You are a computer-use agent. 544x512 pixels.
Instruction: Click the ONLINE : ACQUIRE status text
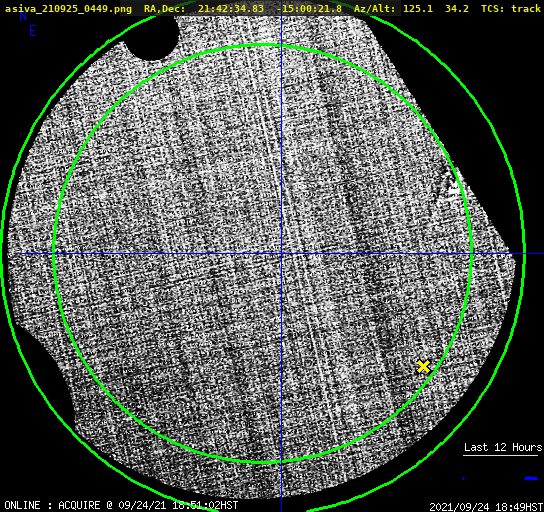(x=52, y=505)
